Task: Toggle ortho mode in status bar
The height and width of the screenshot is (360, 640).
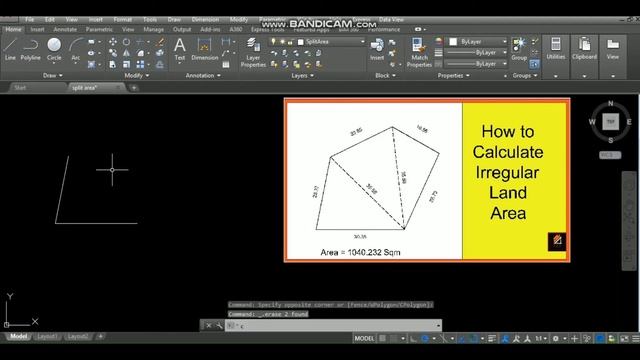Action: point(413,338)
